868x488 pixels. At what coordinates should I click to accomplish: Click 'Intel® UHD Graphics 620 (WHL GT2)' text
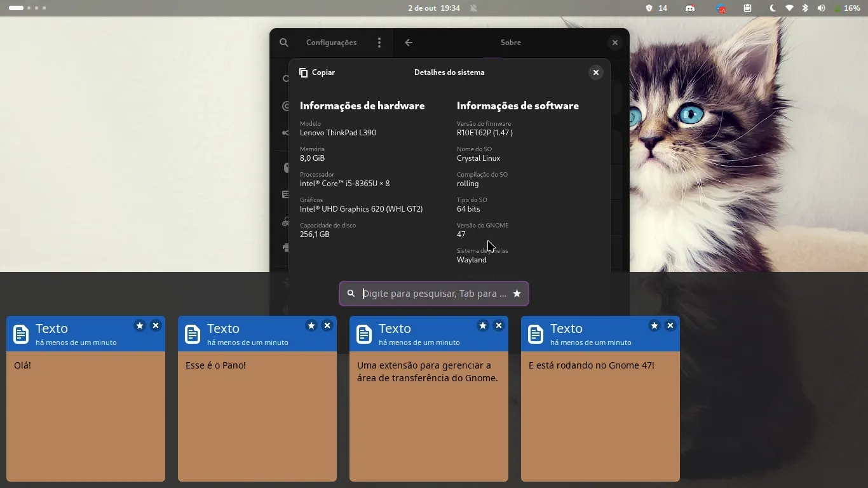pos(362,209)
